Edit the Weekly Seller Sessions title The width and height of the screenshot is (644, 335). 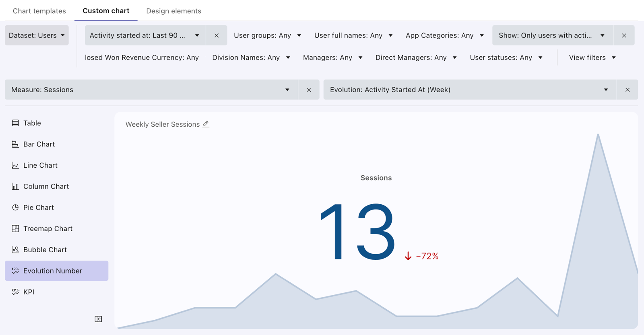(206, 124)
